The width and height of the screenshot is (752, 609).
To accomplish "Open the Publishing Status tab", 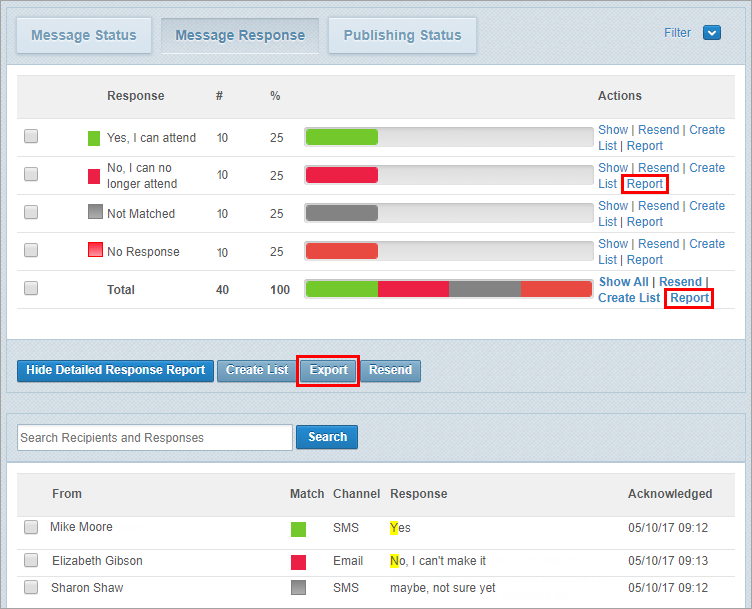I will pyautogui.click(x=402, y=35).
